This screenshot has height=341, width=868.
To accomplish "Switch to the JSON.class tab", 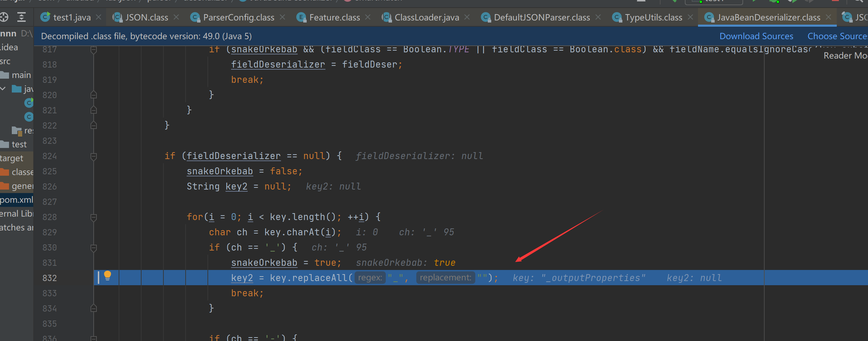I will point(147,17).
